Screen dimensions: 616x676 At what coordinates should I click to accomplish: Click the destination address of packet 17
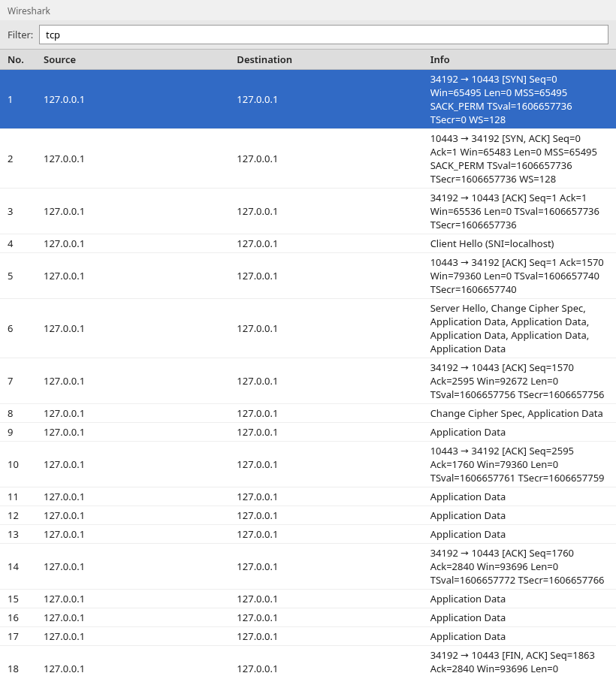coord(257,636)
